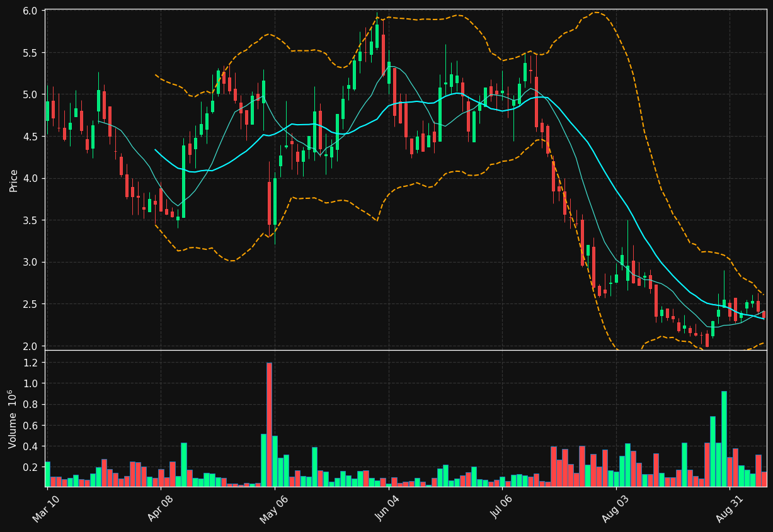Screen dimensions: 773x532
Task: Click the 1.0 volume tick label
Action: [31, 383]
